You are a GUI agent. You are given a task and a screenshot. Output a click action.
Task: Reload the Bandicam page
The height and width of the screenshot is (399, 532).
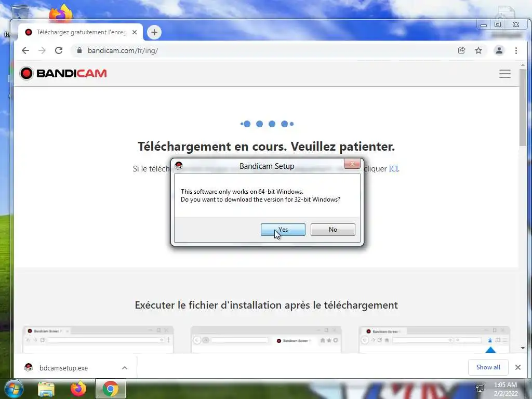pyautogui.click(x=59, y=50)
